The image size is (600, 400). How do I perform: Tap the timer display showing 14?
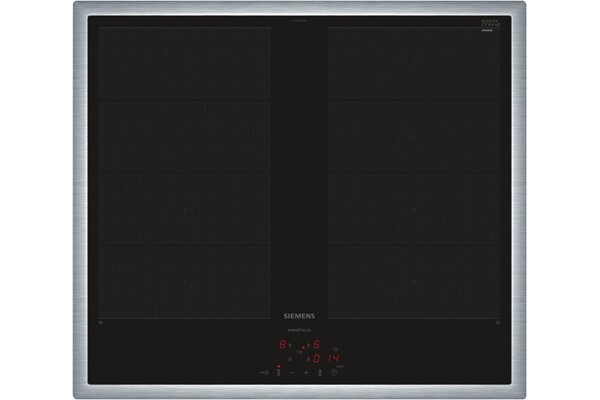click(x=334, y=359)
